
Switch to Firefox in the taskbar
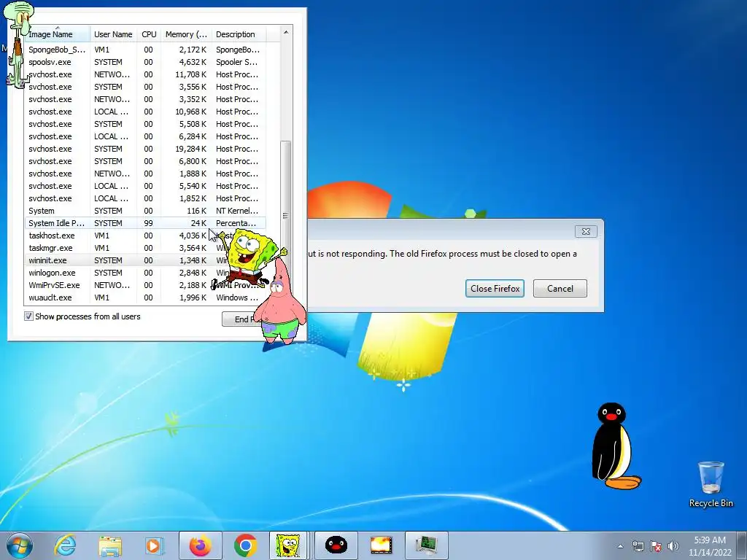click(x=201, y=545)
